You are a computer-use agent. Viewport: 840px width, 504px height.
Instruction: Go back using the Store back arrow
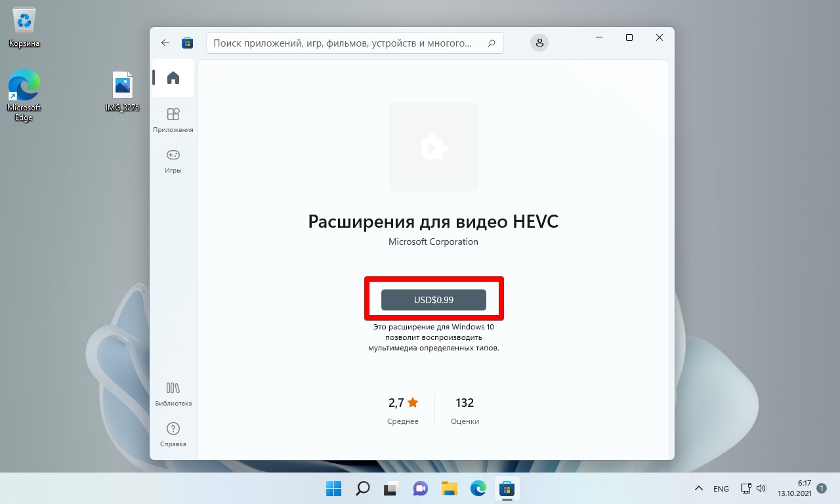click(x=165, y=43)
